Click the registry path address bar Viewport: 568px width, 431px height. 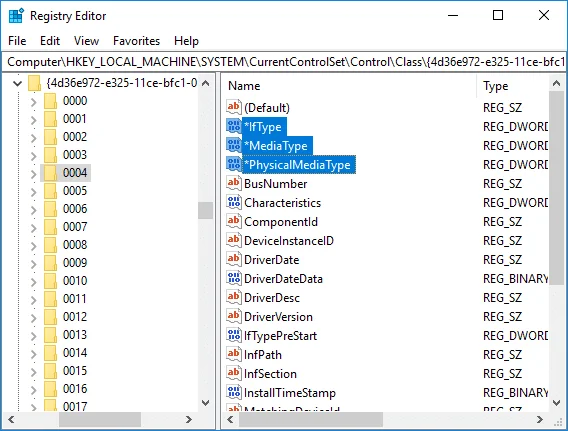click(x=284, y=62)
